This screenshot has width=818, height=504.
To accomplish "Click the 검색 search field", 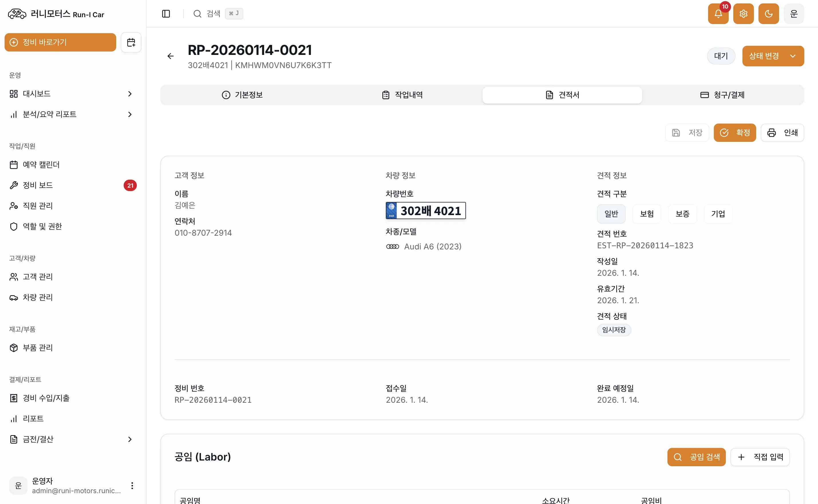I will (214, 14).
